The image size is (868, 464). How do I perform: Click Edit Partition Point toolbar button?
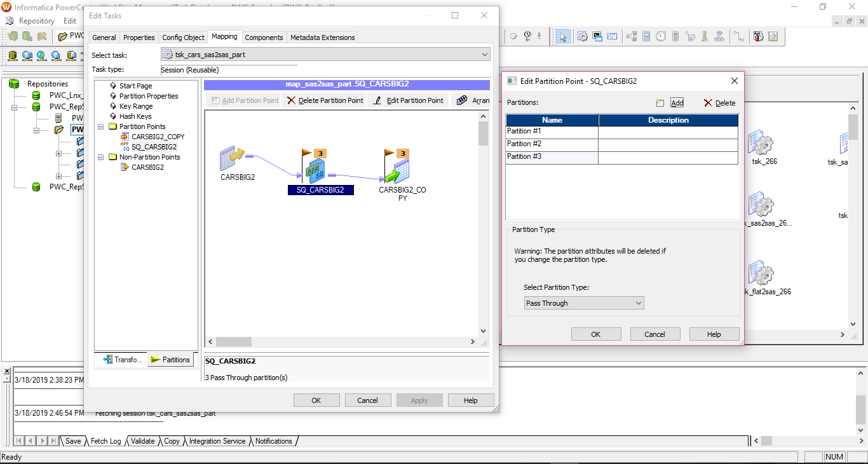tap(408, 100)
